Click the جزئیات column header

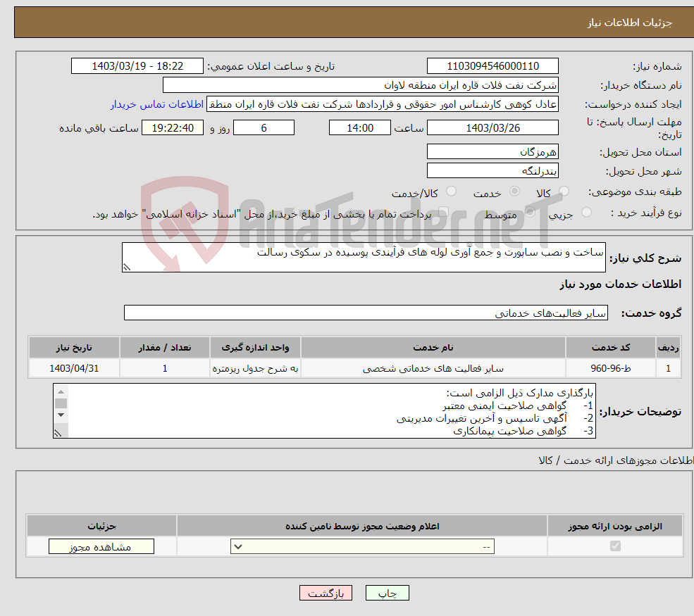tap(101, 526)
